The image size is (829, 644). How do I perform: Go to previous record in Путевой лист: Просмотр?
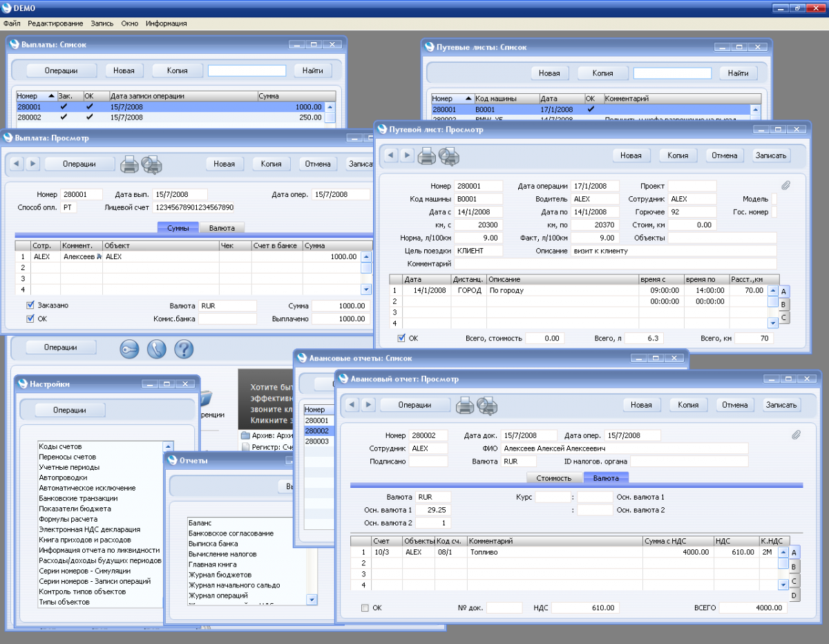[x=392, y=155]
